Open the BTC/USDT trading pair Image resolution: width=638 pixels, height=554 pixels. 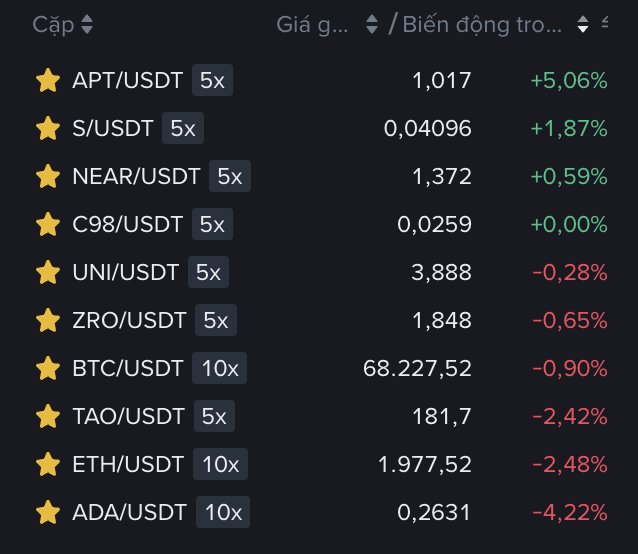click(x=128, y=369)
